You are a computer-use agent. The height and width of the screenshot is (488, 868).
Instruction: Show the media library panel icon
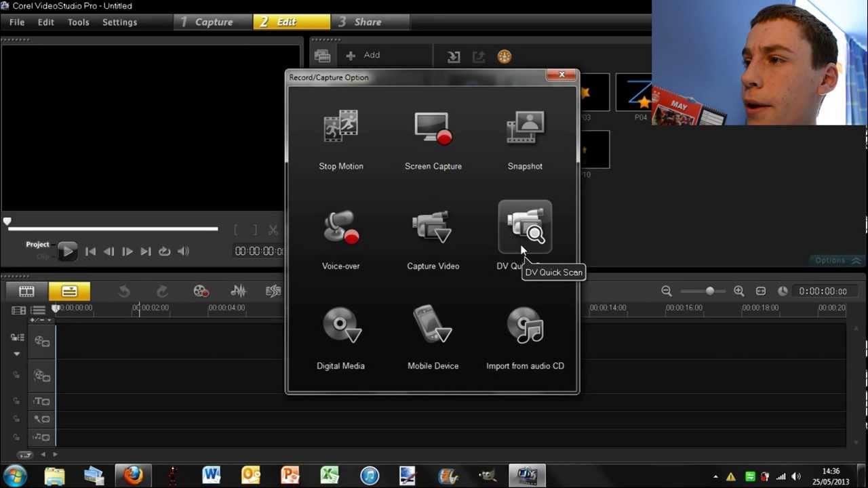[x=323, y=56]
